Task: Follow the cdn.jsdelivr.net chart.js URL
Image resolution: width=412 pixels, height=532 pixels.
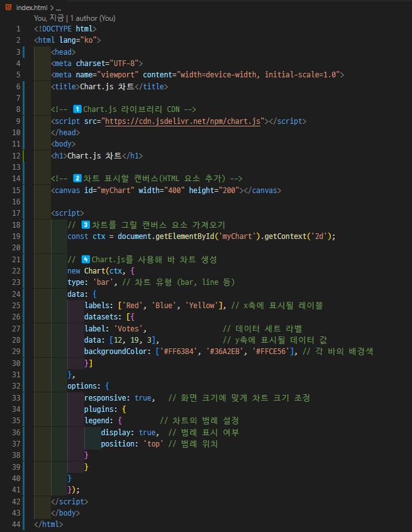Action: coord(182,121)
